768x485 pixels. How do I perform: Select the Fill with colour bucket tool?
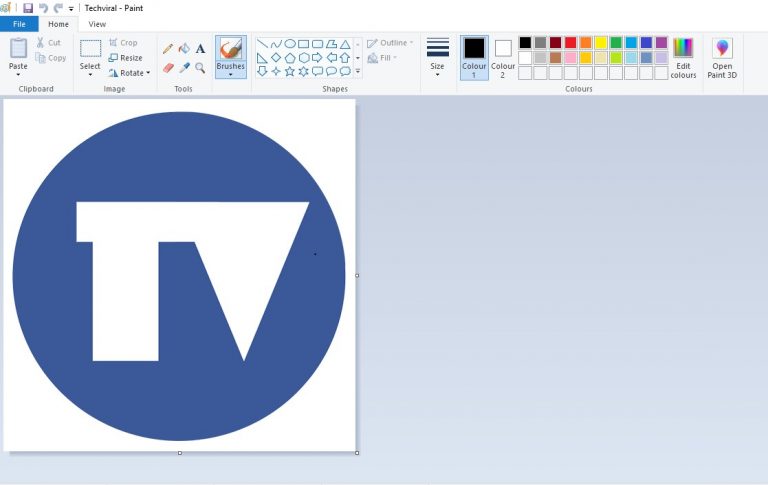[184, 48]
